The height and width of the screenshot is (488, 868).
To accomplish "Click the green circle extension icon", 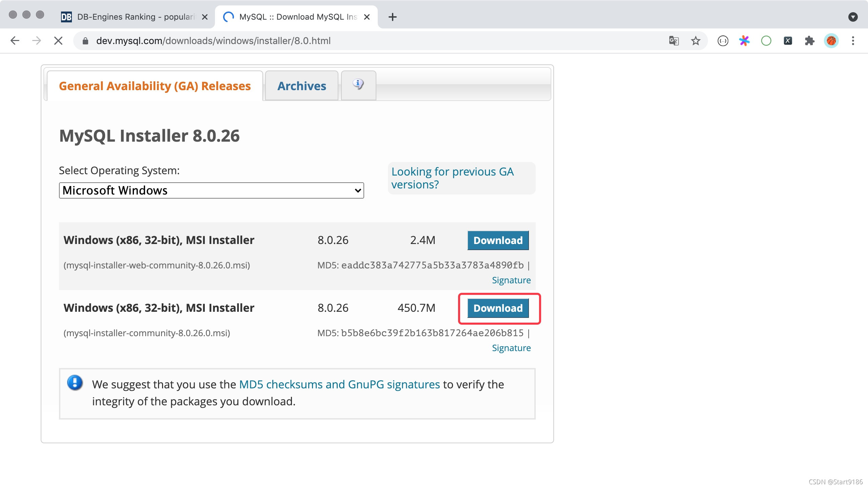I will pyautogui.click(x=766, y=41).
